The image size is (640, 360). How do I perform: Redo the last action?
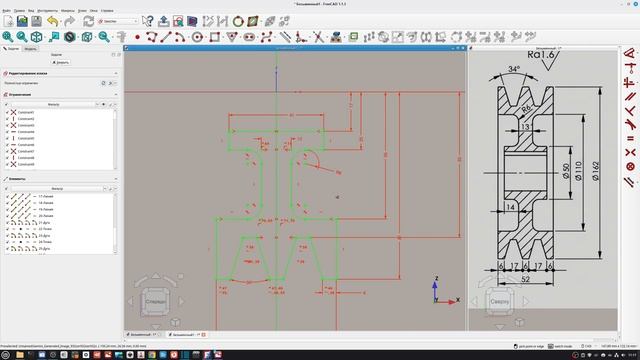(70, 21)
